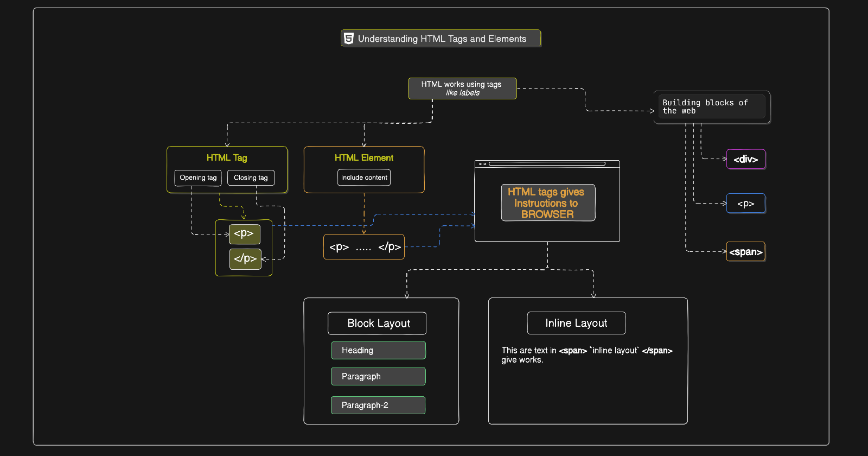Click the browser back-forward arrows icon
868x456 pixels.
(x=482, y=163)
